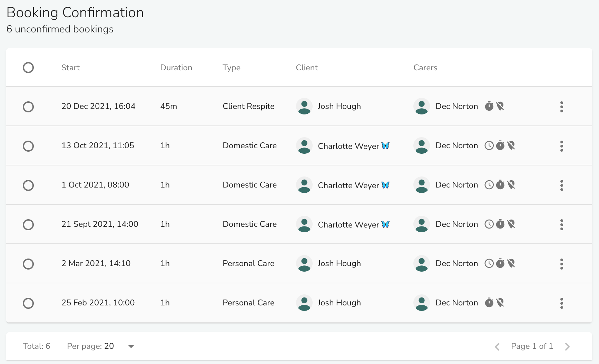Click Josh Hough's avatar in 25 Feb 2021 row
The width and height of the screenshot is (599, 364).
click(304, 303)
